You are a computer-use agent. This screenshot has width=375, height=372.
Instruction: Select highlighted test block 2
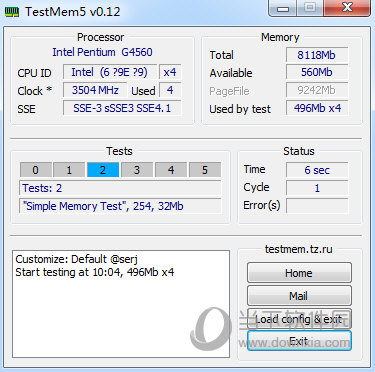pos(103,170)
